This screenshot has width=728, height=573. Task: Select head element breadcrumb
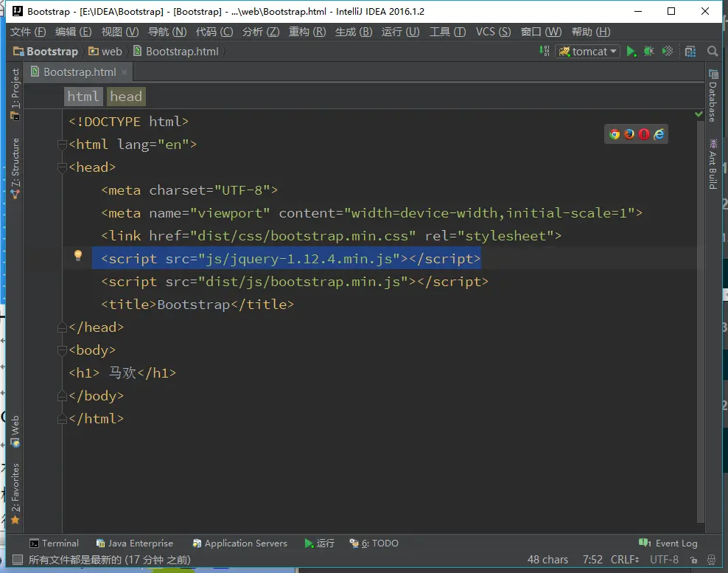click(126, 96)
